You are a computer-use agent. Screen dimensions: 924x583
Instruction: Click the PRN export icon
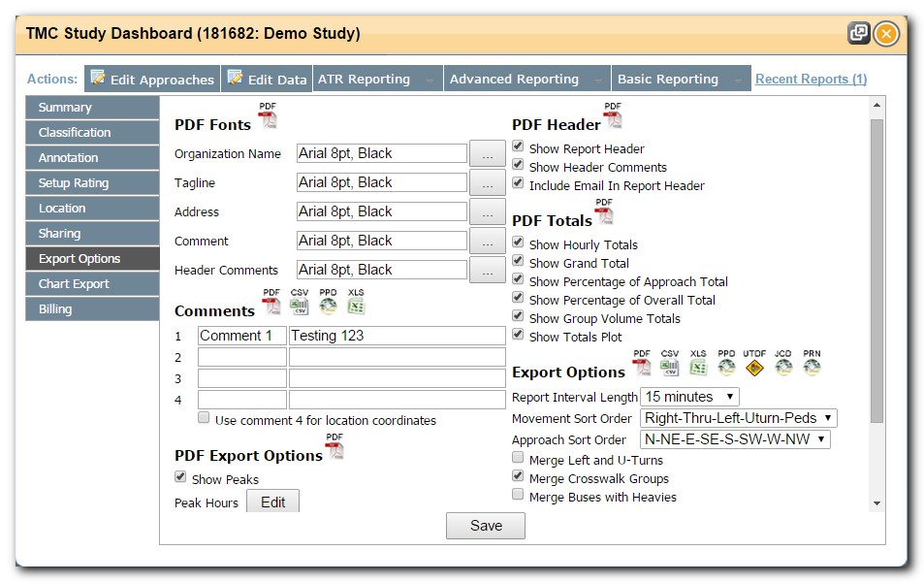811,367
